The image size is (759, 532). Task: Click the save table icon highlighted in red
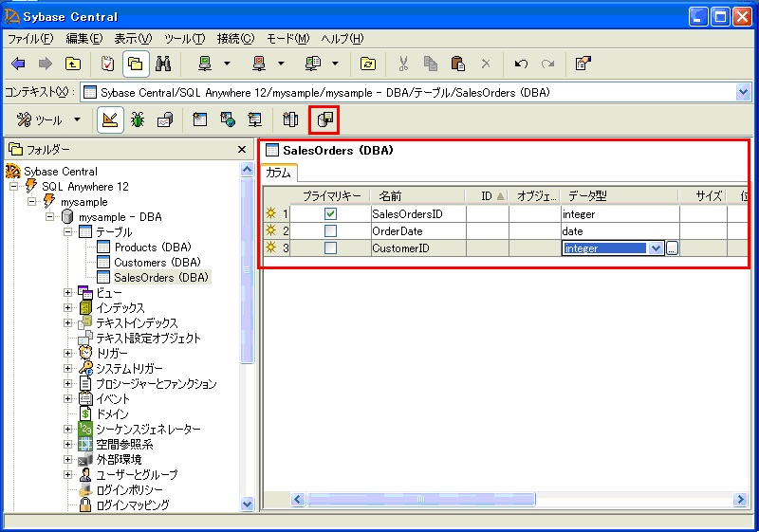[x=324, y=120]
